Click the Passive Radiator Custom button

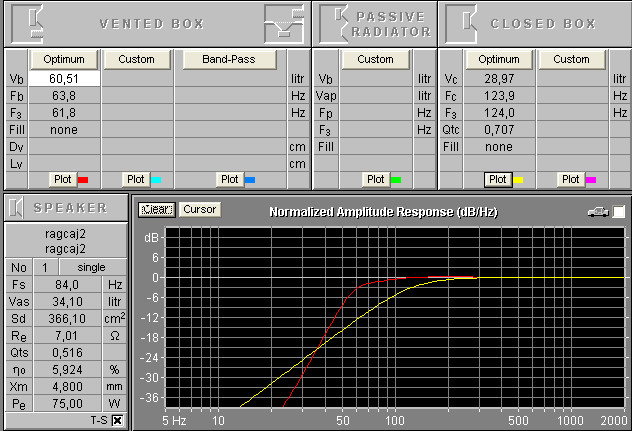375,59
